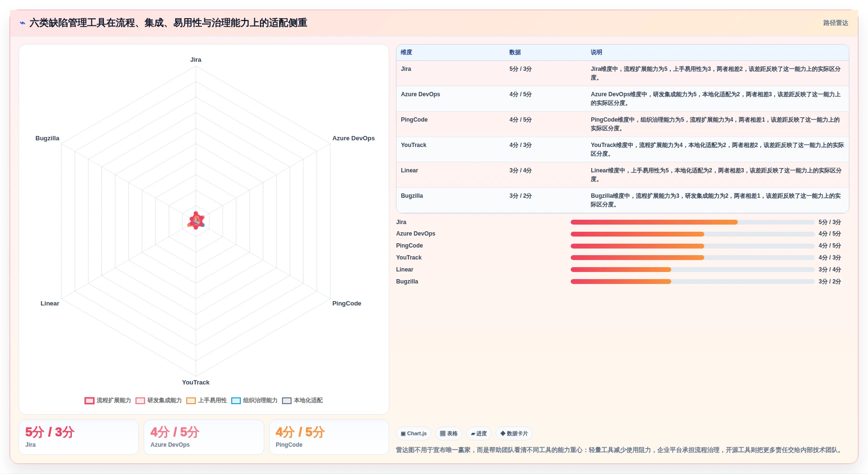The image size is (868, 474).
Task: Open the Azure DevOps 4分 / 5分 summary card
Action: (x=204, y=437)
